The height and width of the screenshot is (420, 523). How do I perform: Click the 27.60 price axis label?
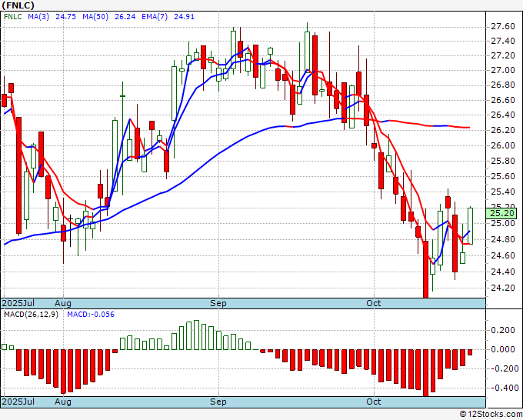pos(503,26)
